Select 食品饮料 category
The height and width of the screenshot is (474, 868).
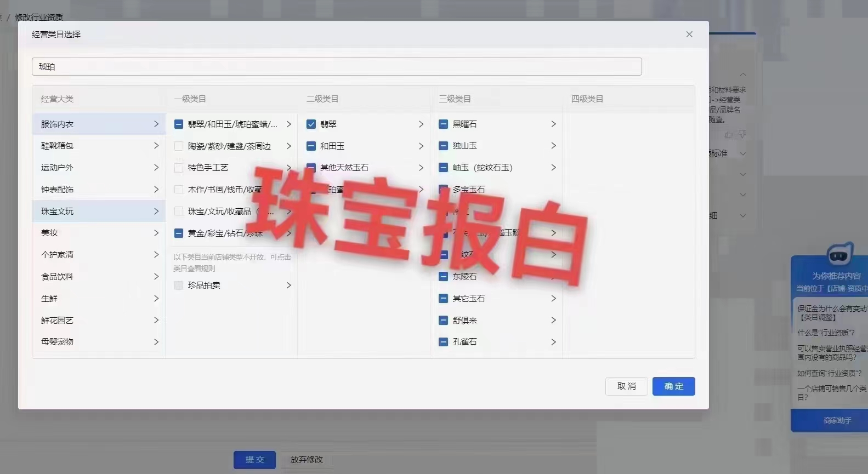click(x=99, y=277)
